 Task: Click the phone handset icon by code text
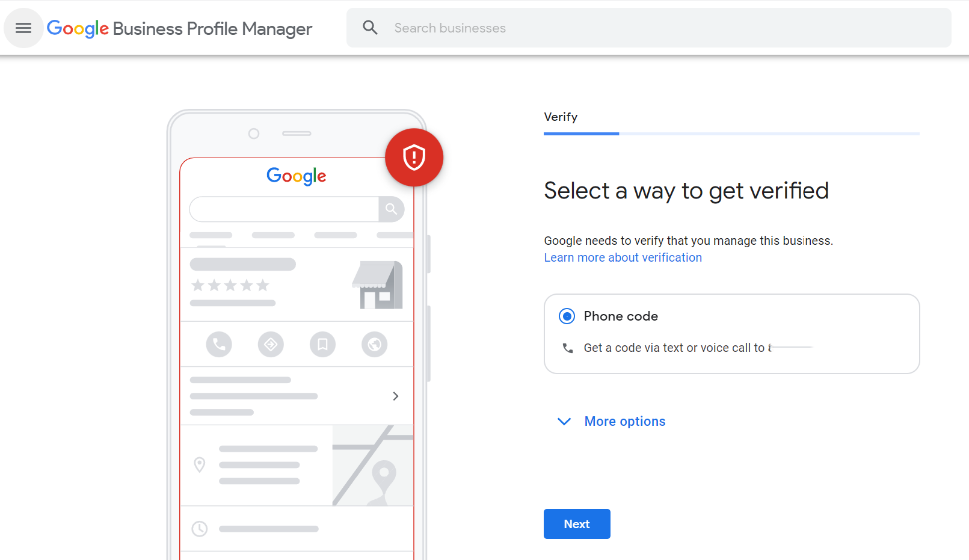coord(567,348)
